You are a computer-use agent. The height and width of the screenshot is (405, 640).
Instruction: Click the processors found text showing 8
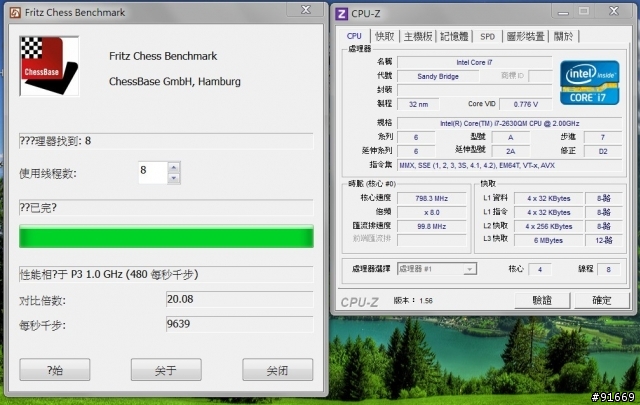click(166, 141)
